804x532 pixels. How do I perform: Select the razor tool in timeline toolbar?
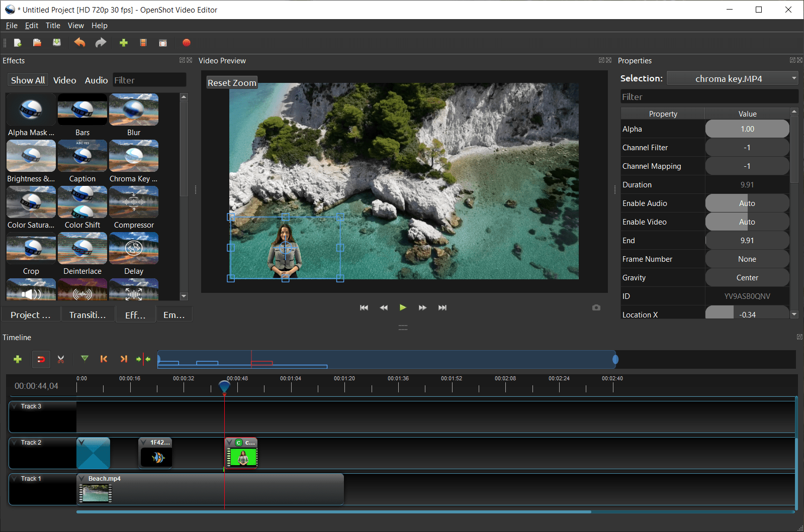[61, 359]
